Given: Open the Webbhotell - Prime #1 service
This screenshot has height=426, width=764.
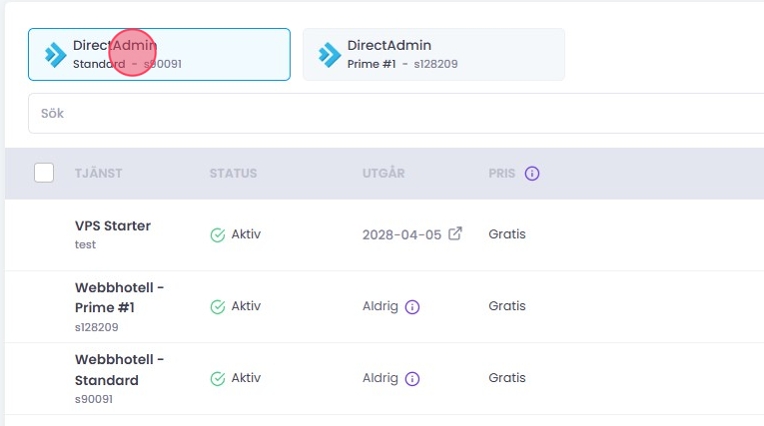Looking at the screenshot, I should click(x=119, y=297).
